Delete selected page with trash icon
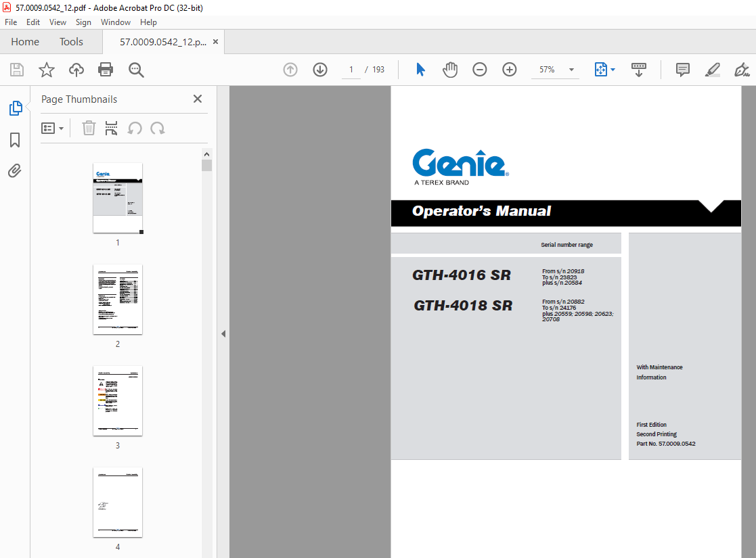Screen dimensions: 756x558 tap(89, 129)
